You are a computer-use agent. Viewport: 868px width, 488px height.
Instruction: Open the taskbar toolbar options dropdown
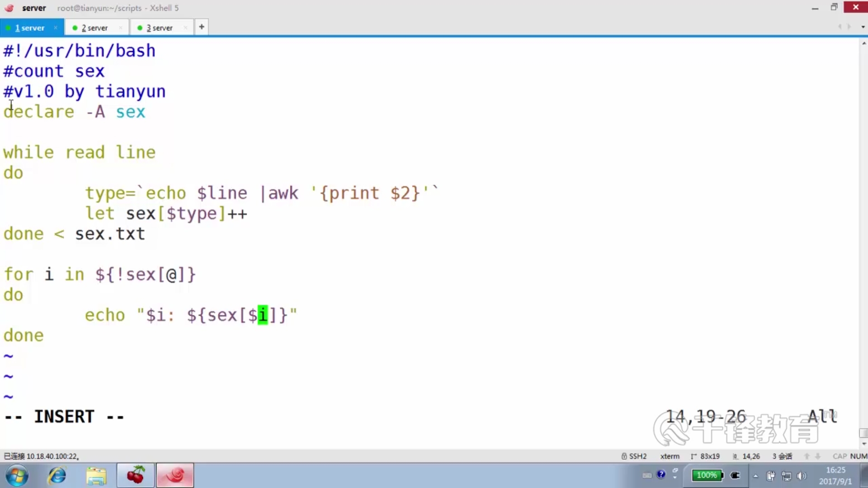coord(675,478)
